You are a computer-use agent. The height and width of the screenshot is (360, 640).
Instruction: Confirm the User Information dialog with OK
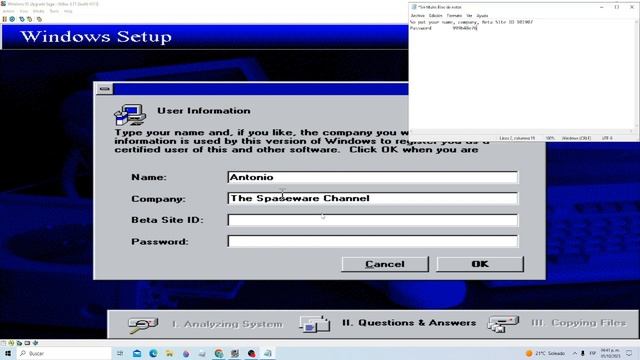(x=480, y=264)
